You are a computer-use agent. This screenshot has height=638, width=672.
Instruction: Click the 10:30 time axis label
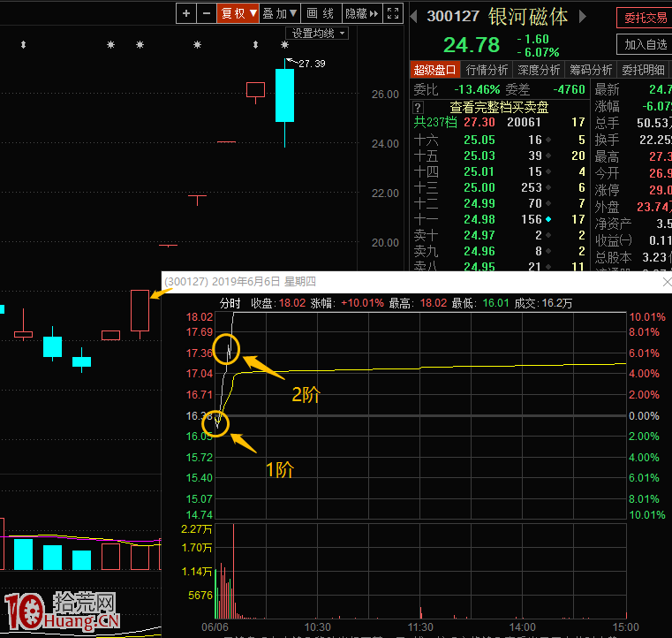(x=317, y=627)
